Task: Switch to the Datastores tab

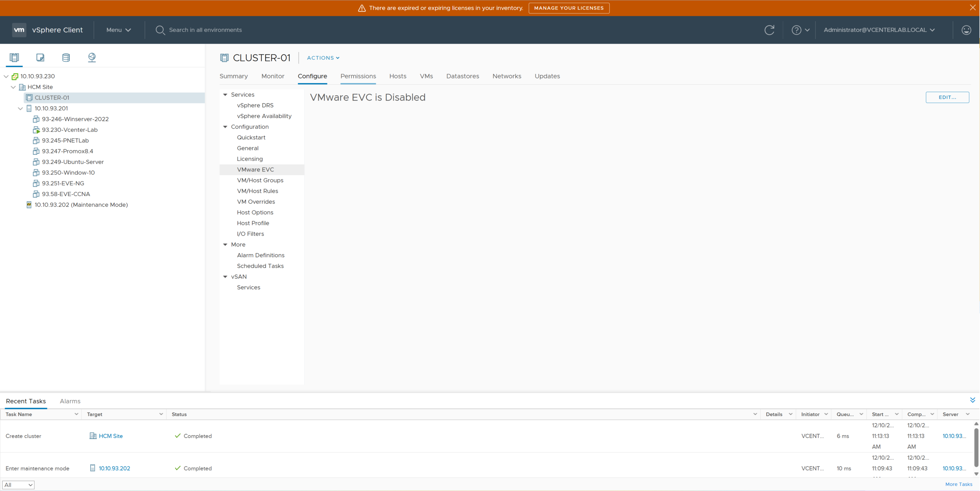Action: 462,76
